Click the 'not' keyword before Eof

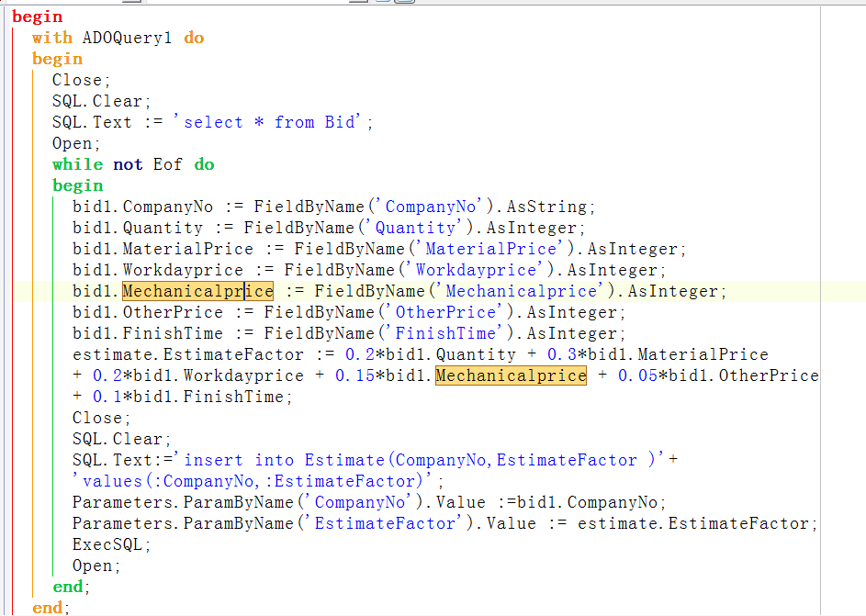[128, 164]
